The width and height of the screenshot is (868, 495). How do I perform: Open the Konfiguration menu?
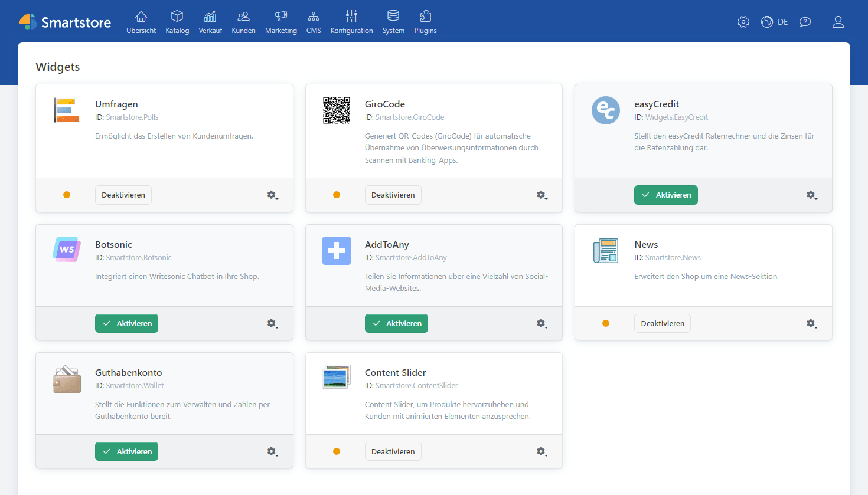pos(351,22)
